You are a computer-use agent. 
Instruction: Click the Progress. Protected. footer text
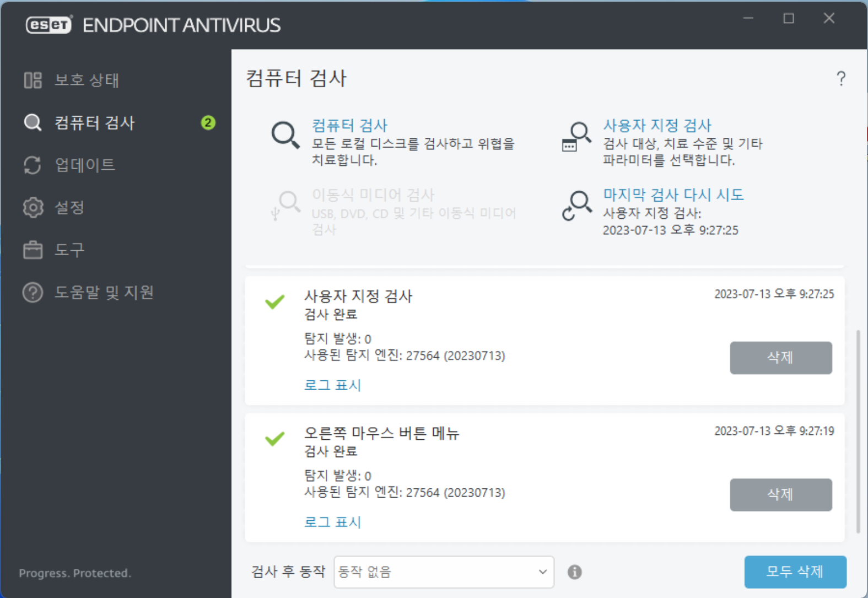[75, 573]
